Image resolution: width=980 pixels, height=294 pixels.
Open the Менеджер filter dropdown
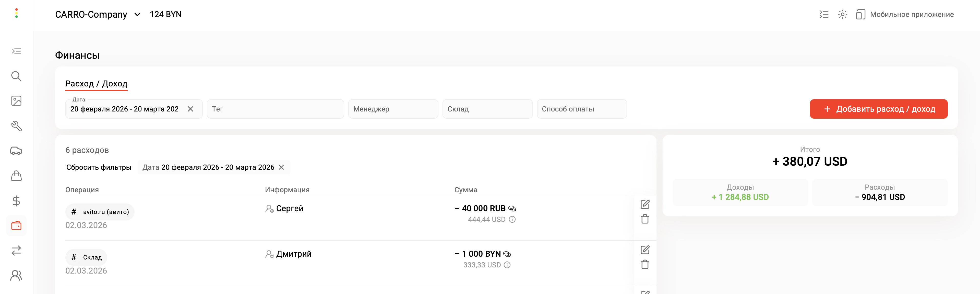pos(393,109)
